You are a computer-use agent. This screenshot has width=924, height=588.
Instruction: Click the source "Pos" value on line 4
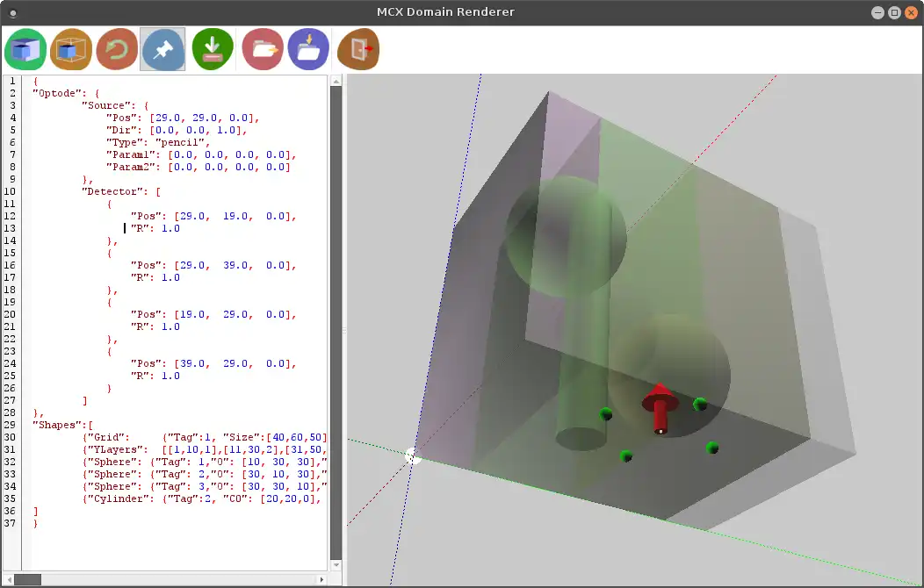(204, 118)
